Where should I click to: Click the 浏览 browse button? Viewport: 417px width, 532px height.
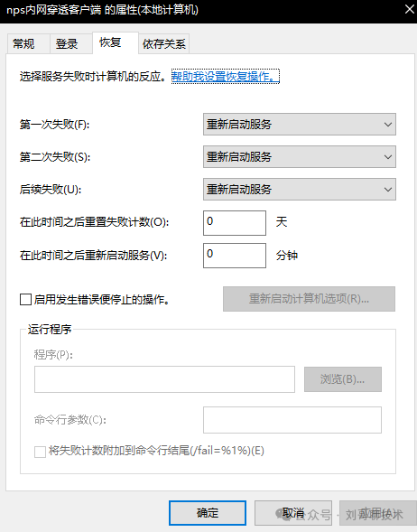(343, 379)
